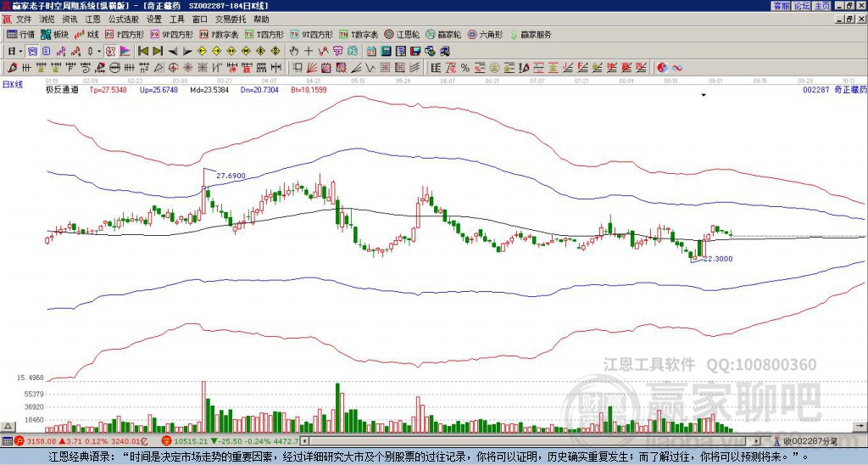Click the 论坛 forum button
The height and width of the screenshot is (465, 868).
(802, 6)
